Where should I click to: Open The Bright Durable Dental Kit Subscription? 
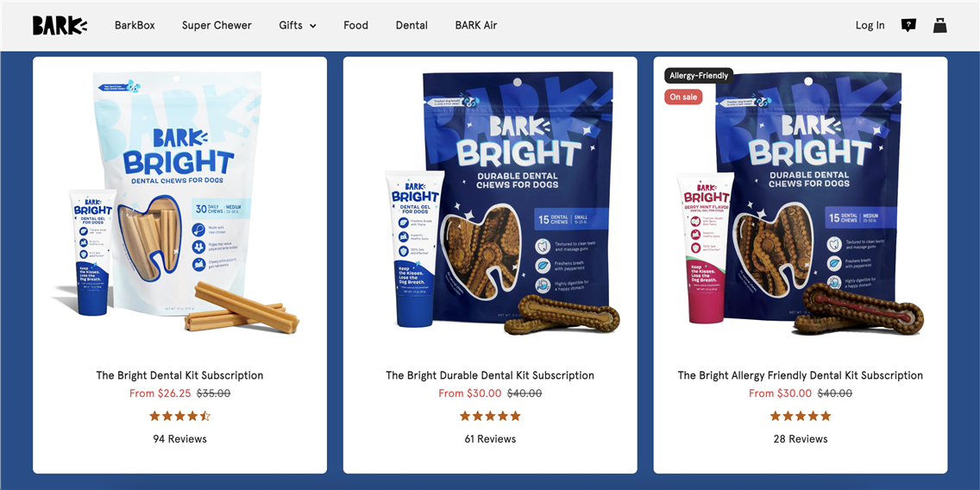[x=490, y=375]
